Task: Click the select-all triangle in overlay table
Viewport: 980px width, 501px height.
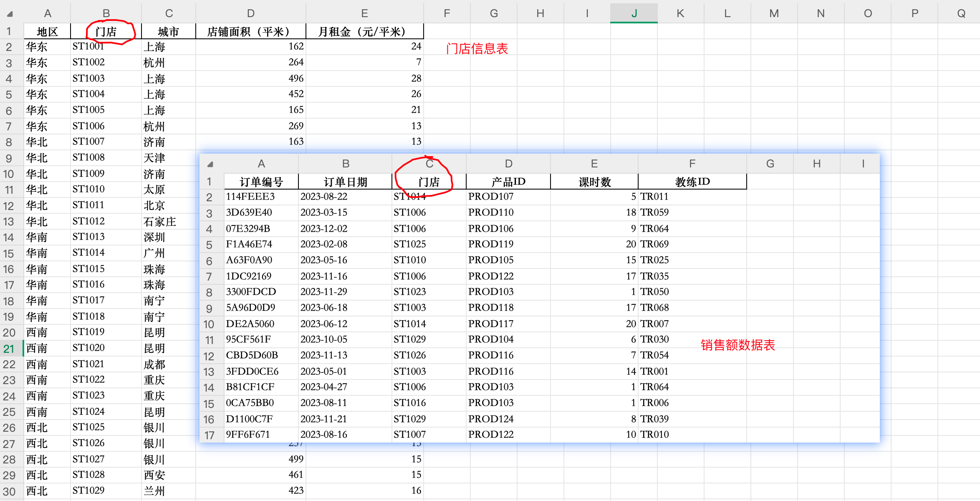Action: [x=210, y=164]
